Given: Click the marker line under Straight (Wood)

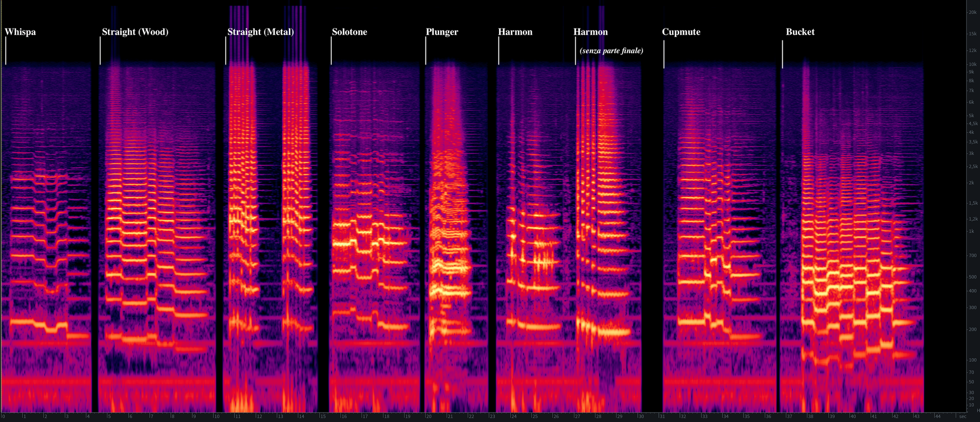Looking at the screenshot, I should tap(100, 51).
